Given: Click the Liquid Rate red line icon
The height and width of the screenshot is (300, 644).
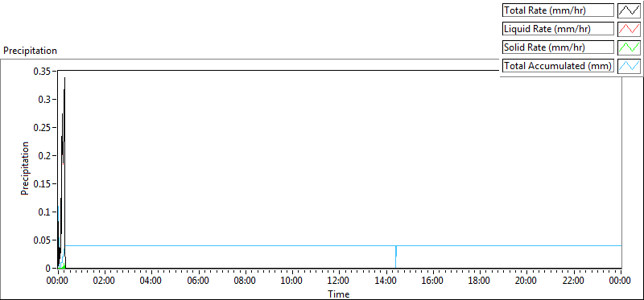Looking at the screenshot, I should 629,29.
